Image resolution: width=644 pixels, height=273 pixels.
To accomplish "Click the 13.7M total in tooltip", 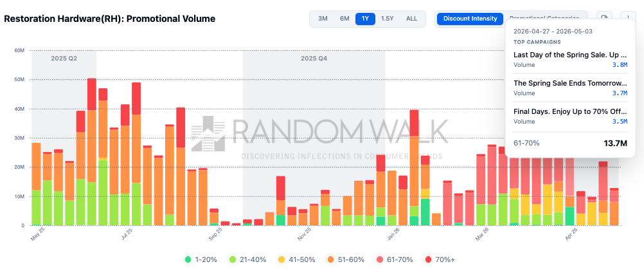I will pyautogui.click(x=615, y=143).
